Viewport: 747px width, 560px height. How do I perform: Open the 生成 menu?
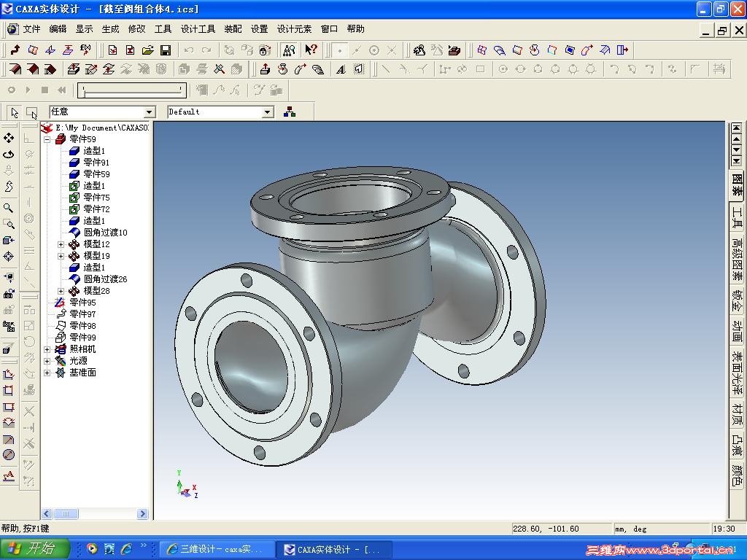tap(111, 29)
